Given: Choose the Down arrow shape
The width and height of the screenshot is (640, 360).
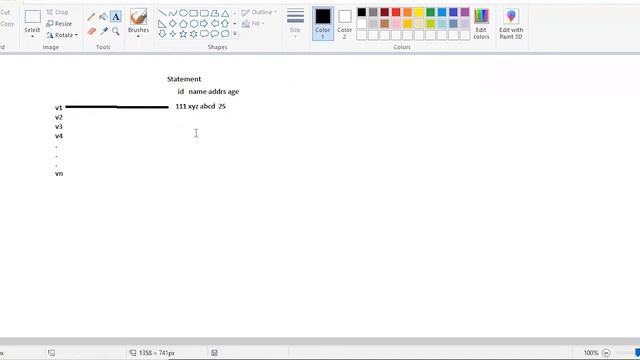Looking at the screenshot, I should point(162,34).
